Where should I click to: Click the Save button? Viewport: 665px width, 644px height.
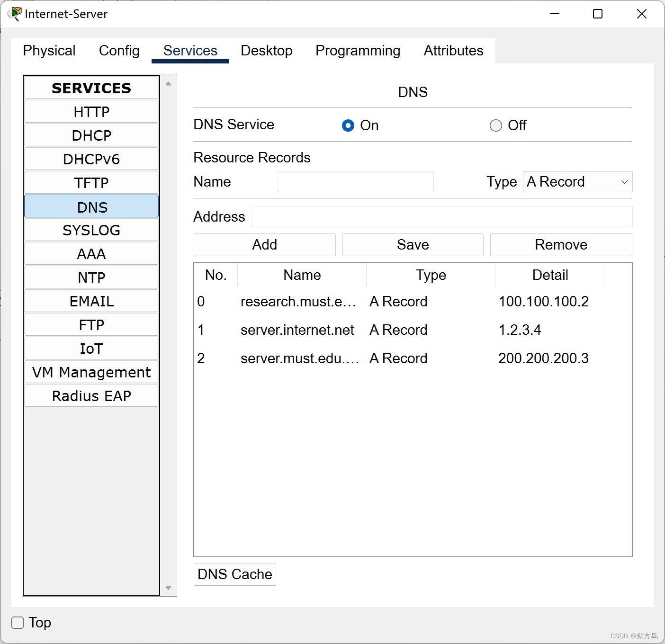(413, 245)
